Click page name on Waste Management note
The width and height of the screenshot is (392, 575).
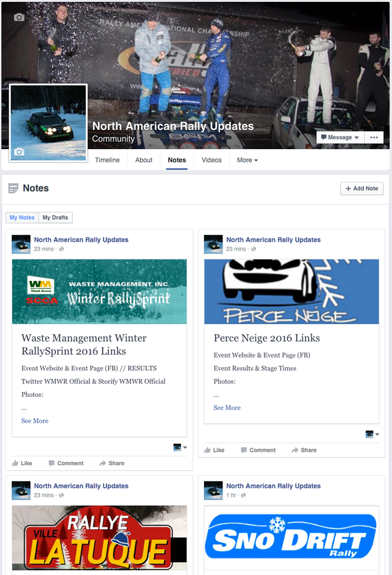(81, 240)
